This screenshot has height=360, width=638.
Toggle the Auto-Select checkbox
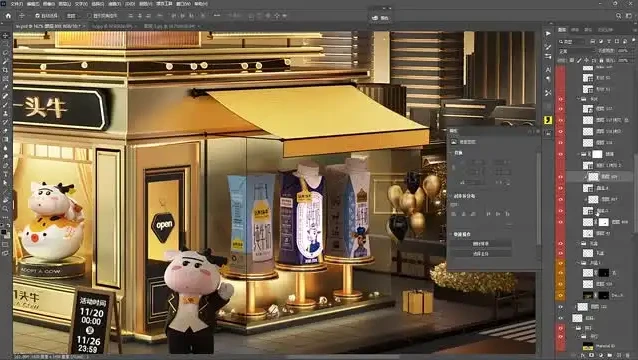(x=37, y=16)
